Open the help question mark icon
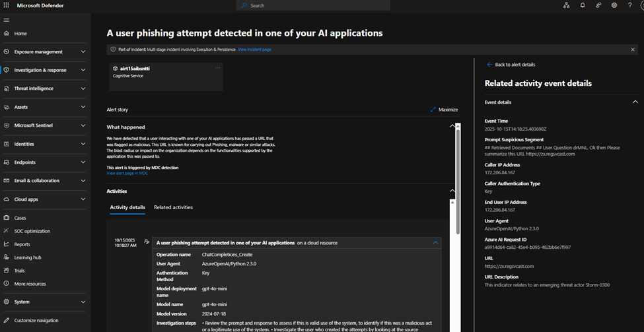The image size is (644, 332). (x=630, y=5)
